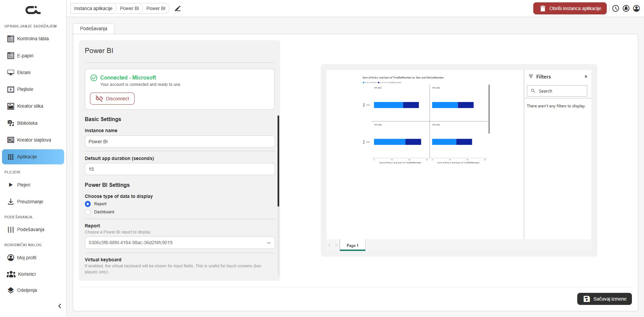Click the Podešavanja sliders icon in sidebar

(11, 229)
